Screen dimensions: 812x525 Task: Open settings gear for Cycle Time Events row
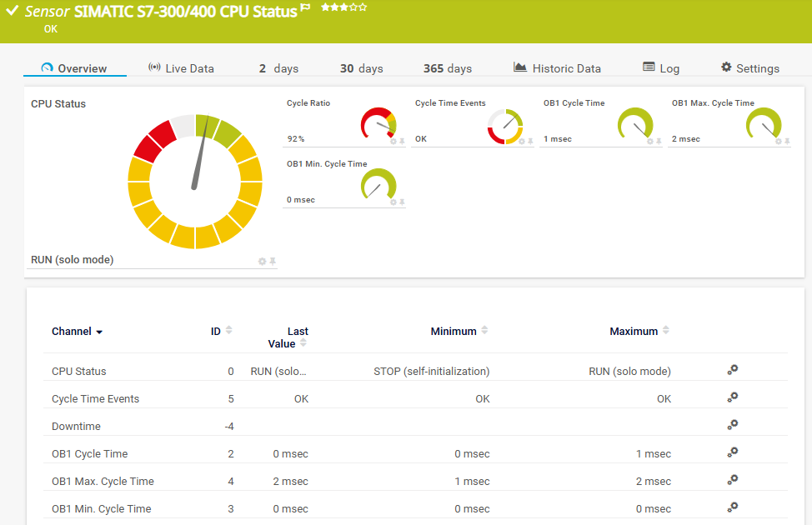[732, 398]
